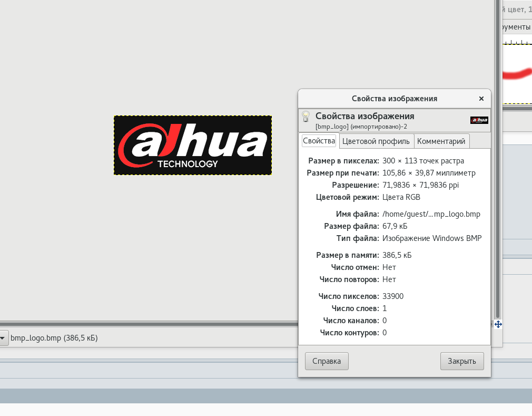Click the file path value in Имя файла row
The width and height of the screenshot is (532, 416).
(x=431, y=214)
